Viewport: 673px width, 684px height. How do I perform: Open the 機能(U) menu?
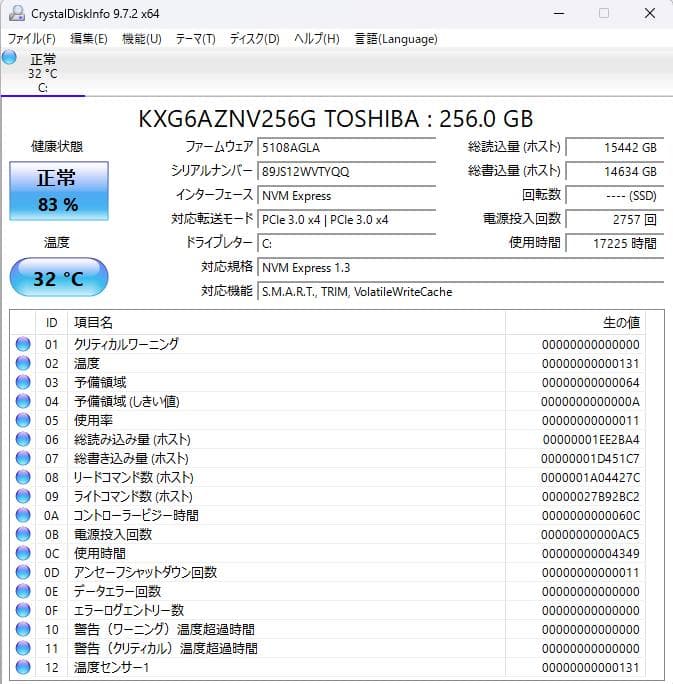142,39
